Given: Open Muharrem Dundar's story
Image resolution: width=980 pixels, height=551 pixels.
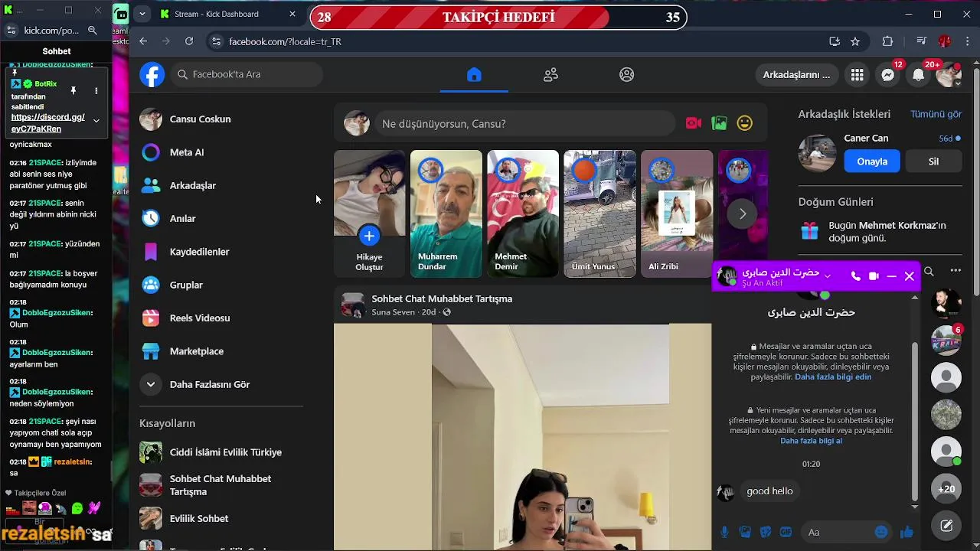Looking at the screenshot, I should 446,214.
